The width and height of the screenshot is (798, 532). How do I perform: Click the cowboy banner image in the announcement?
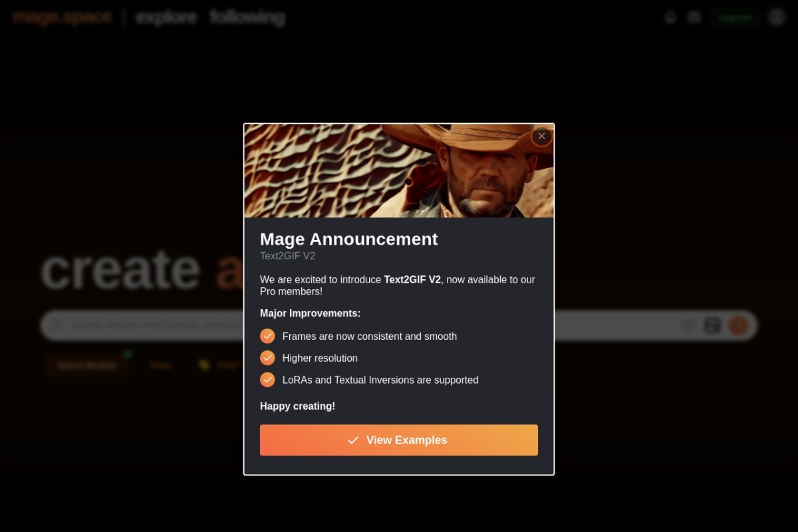point(399,171)
